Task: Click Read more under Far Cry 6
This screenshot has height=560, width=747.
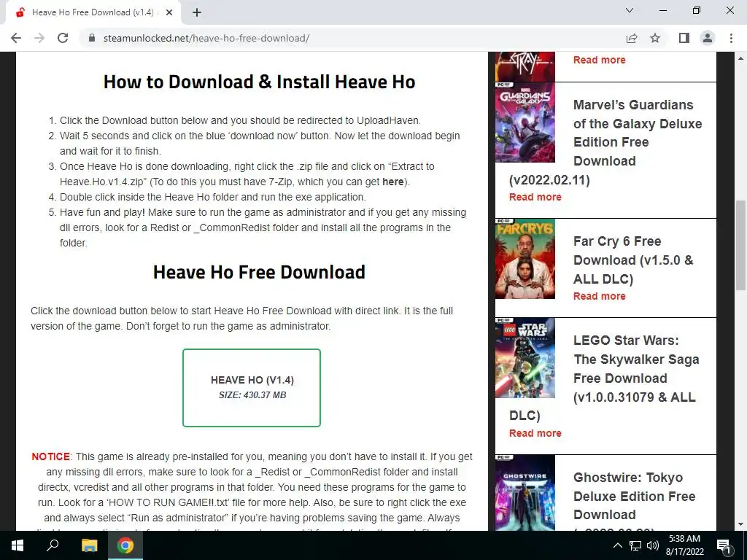Action: (600, 296)
